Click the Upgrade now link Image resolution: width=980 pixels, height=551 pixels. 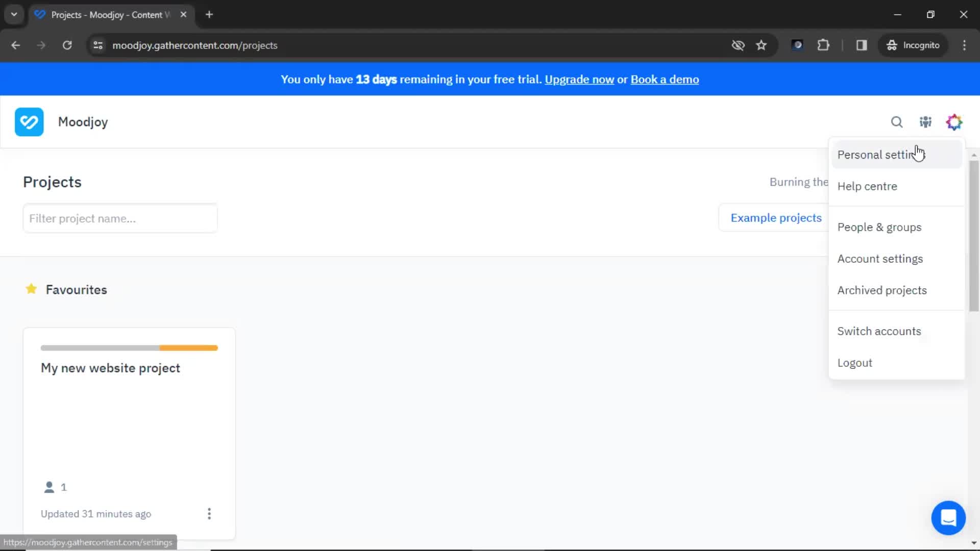tap(579, 80)
